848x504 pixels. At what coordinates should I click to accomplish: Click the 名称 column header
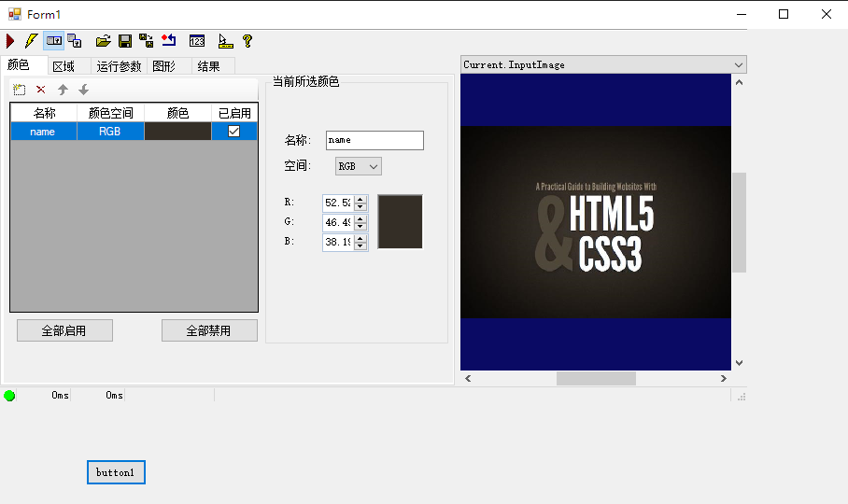(44, 113)
